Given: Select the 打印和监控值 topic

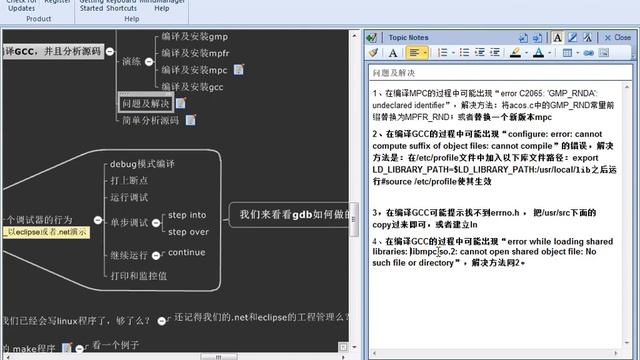Looking at the screenshot, I should click(138, 276).
